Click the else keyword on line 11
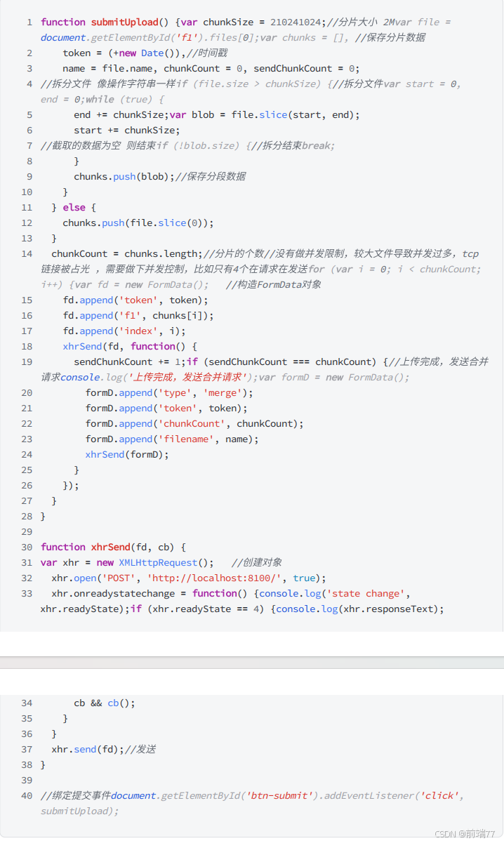 74,207
